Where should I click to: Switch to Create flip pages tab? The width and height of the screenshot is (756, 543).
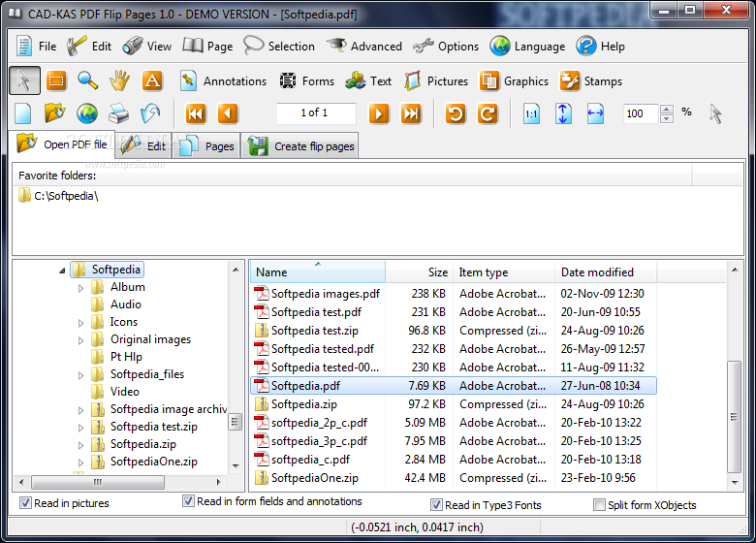point(300,146)
